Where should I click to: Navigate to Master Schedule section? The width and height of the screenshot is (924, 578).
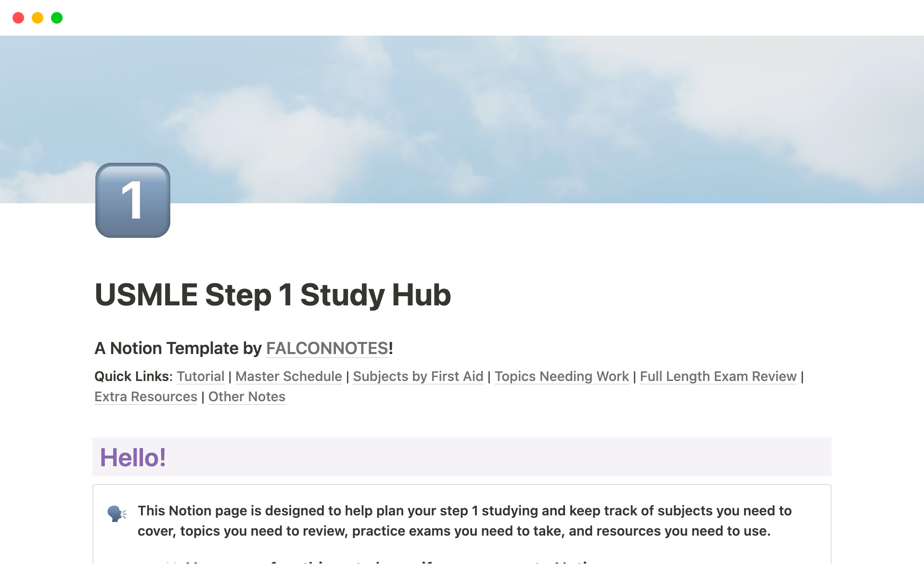288,376
